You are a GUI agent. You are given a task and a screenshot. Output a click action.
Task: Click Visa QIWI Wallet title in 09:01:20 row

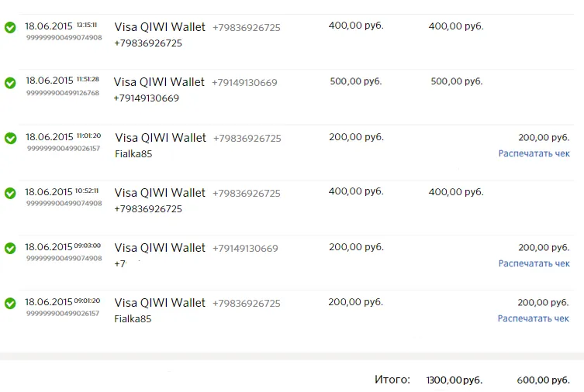coord(160,303)
